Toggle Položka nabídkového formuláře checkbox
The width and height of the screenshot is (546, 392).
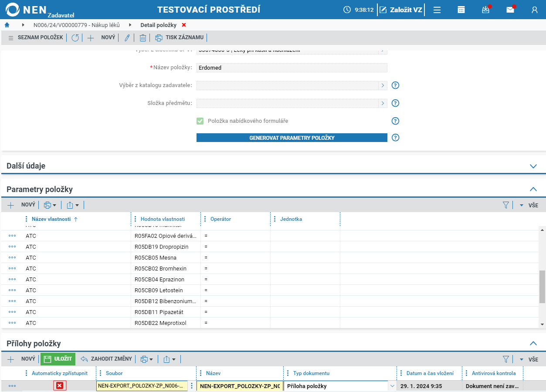tap(200, 121)
